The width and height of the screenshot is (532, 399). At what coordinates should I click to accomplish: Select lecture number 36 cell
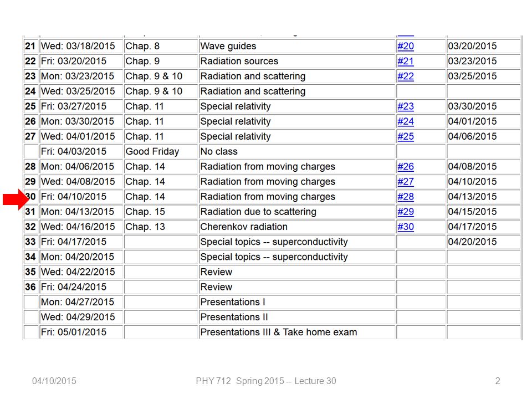coord(31,287)
